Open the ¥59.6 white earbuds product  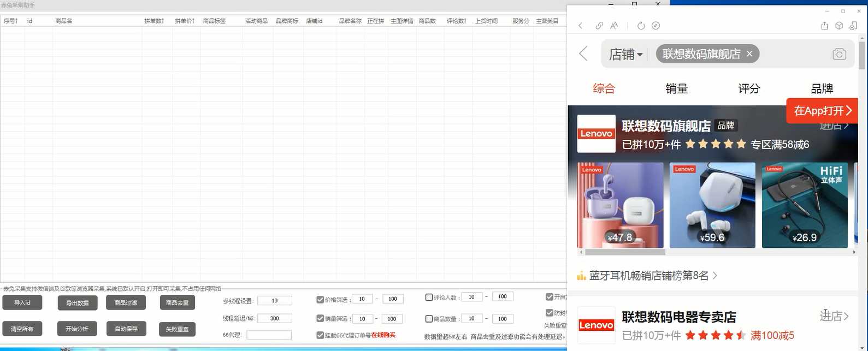coord(712,205)
